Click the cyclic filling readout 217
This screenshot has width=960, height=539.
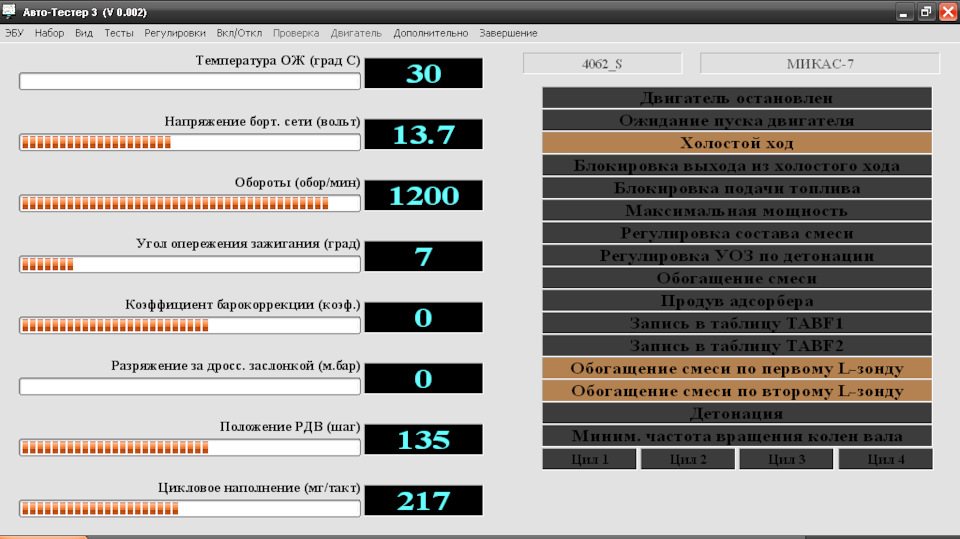424,500
